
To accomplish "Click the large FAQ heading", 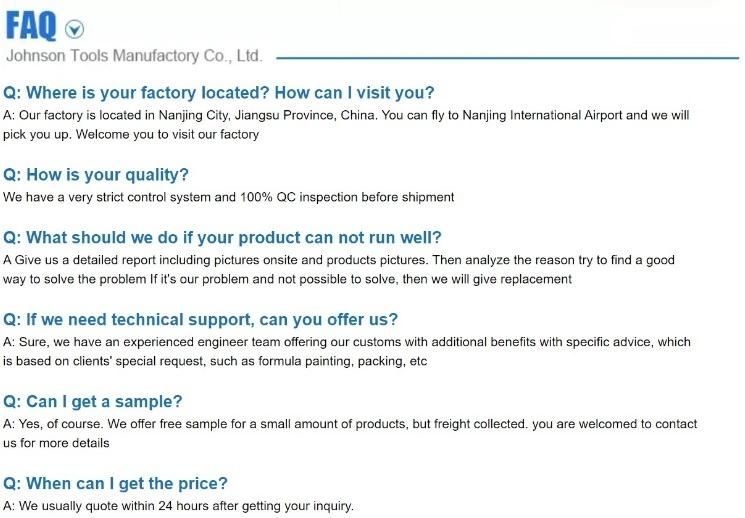I will (31, 26).
